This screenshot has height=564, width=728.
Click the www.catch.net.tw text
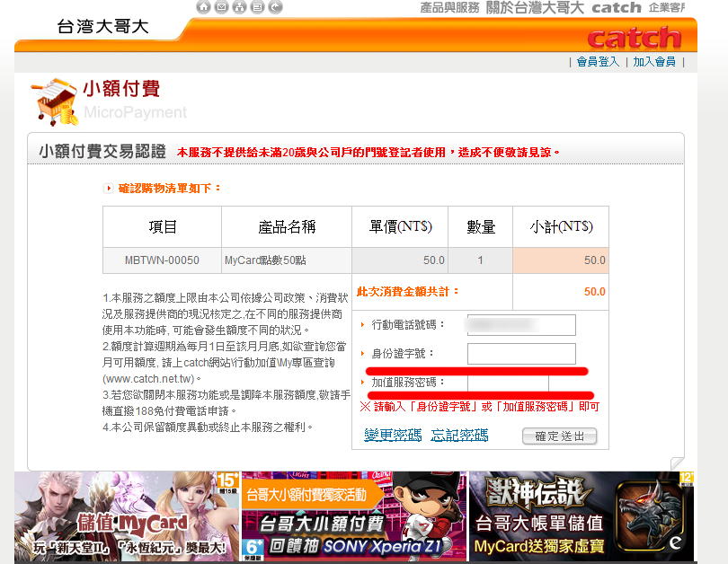[148, 379]
